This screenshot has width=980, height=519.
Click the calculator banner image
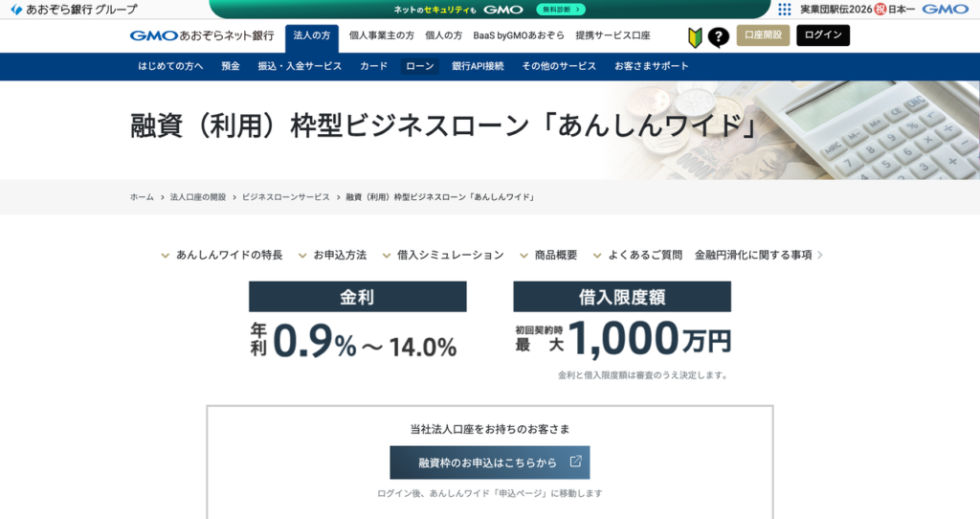tap(793, 130)
